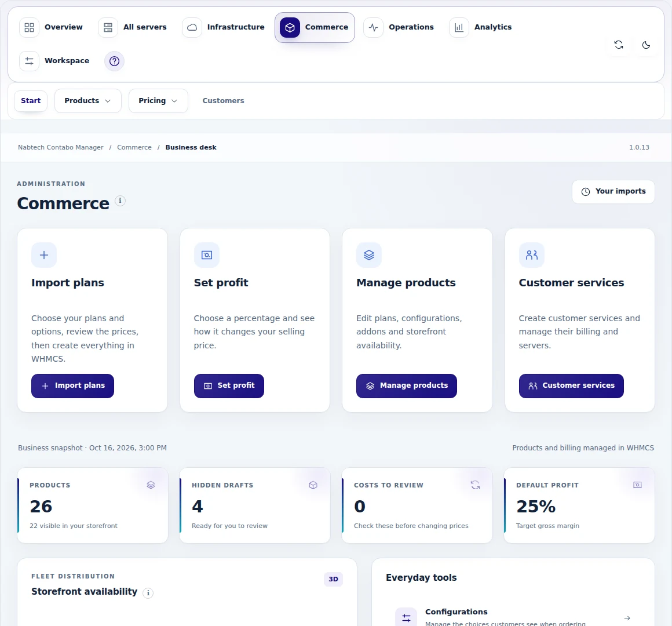The image size is (672, 626).
Task: Click the Operations pulse icon
Action: pyautogui.click(x=373, y=27)
